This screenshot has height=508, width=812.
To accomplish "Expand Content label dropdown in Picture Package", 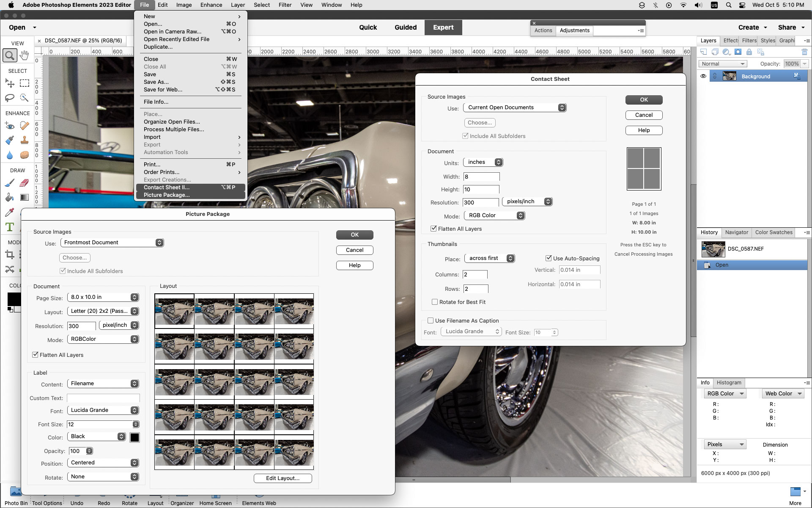I will tap(134, 384).
